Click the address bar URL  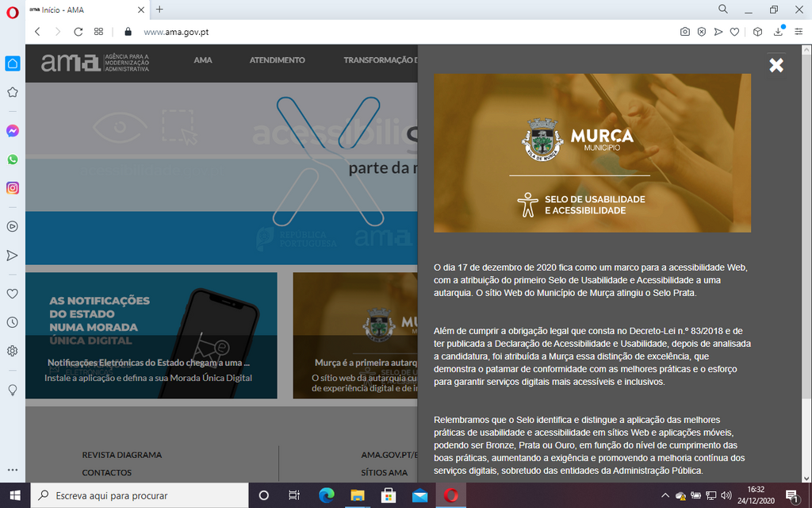tap(176, 32)
